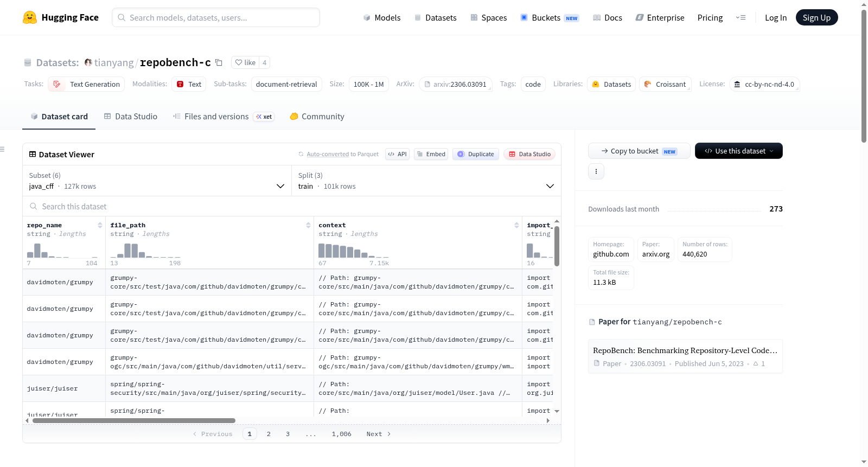The width and height of the screenshot is (868, 467).
Task: Open the Hugging Face logo home link
Action: click(x=61, y=17)
